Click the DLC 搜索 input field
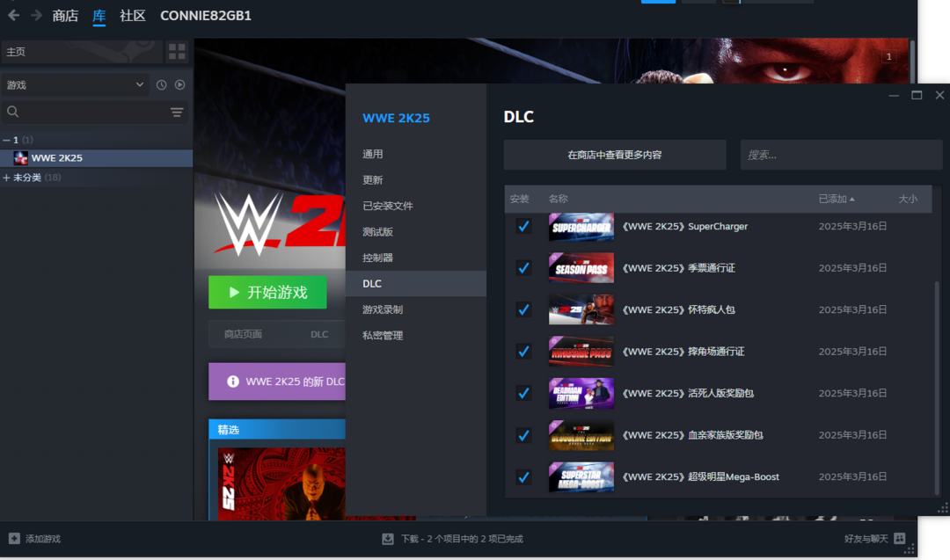The image size is (950, 560). pyautogui.click(x=841, y=155)
